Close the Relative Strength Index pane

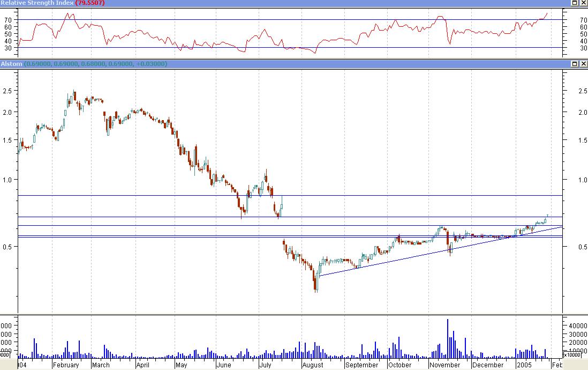(584, 3)
